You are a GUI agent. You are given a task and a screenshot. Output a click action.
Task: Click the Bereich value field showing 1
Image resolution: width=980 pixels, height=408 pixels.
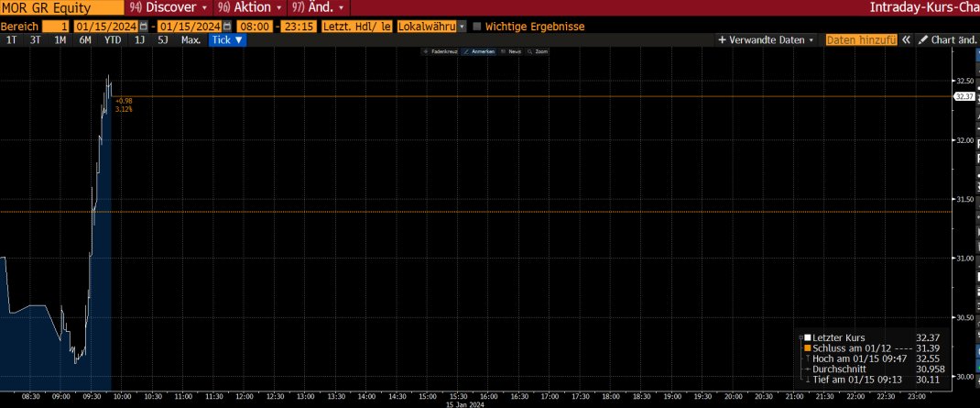pos(56,27)
